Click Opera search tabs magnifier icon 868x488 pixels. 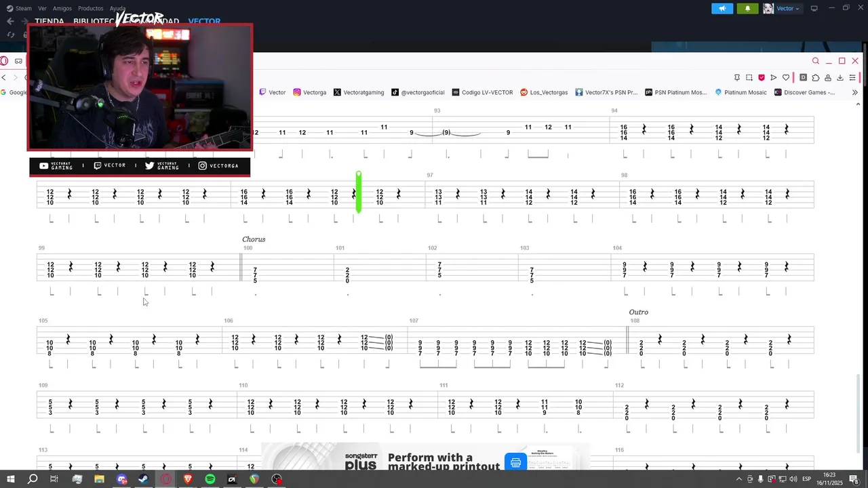click(816, 61)
